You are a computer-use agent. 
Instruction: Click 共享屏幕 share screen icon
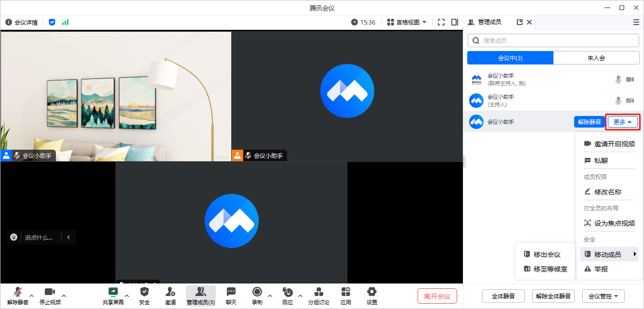point(113,292)
